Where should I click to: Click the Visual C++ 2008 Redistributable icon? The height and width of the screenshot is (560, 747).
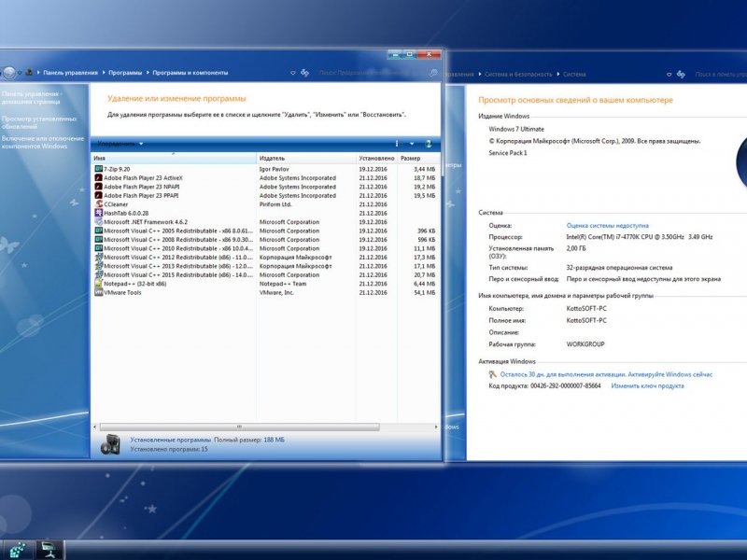click(x=99, y=240)
